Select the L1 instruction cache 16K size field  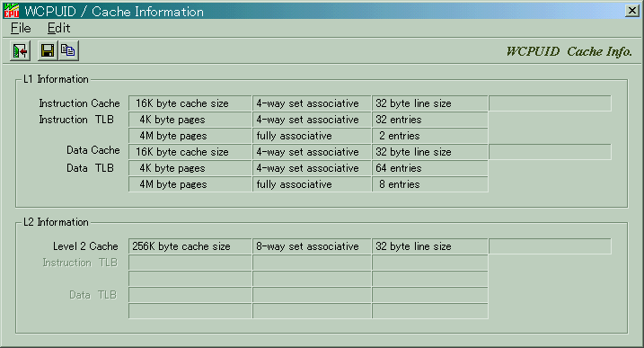190,103
